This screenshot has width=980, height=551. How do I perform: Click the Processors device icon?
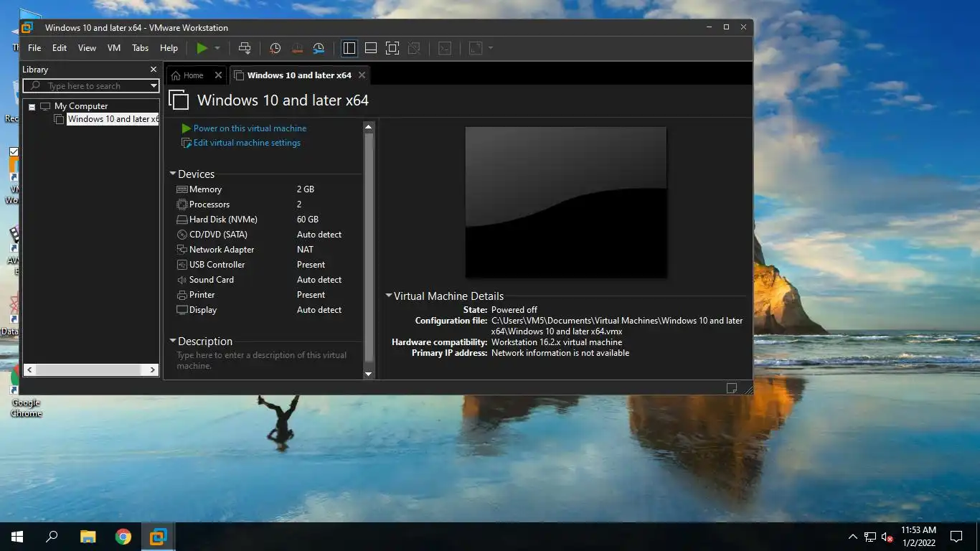pos(182,204)
